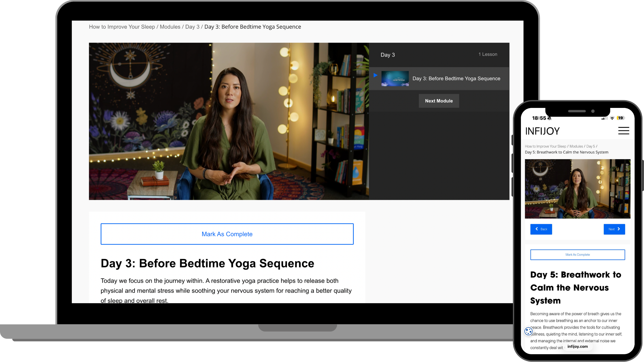Click 'Day 3: Before Bedtime Yoga Sequence' heading
The height and width of the screenshot is (362, 644).
click(x=207, y=263)
